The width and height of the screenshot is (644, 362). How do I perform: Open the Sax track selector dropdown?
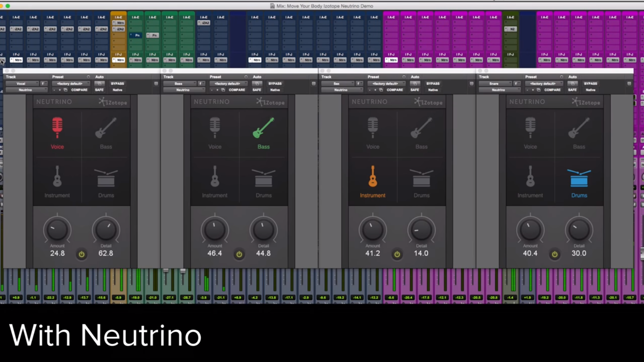337,84
